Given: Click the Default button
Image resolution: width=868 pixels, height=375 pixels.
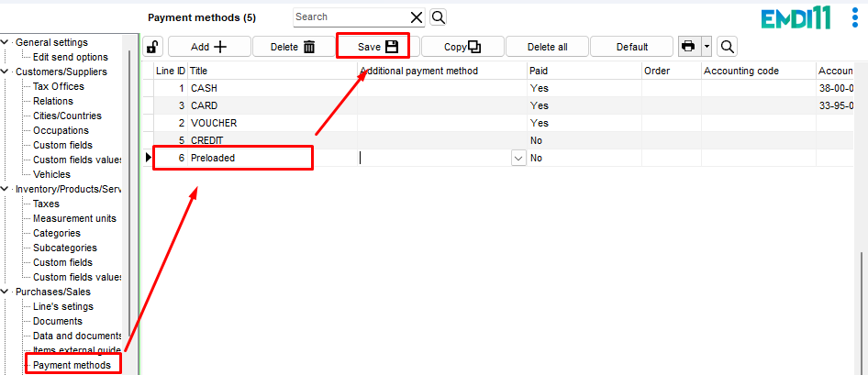Looking at the screenshot, I should pyautogui.click(x=631, y=47).
